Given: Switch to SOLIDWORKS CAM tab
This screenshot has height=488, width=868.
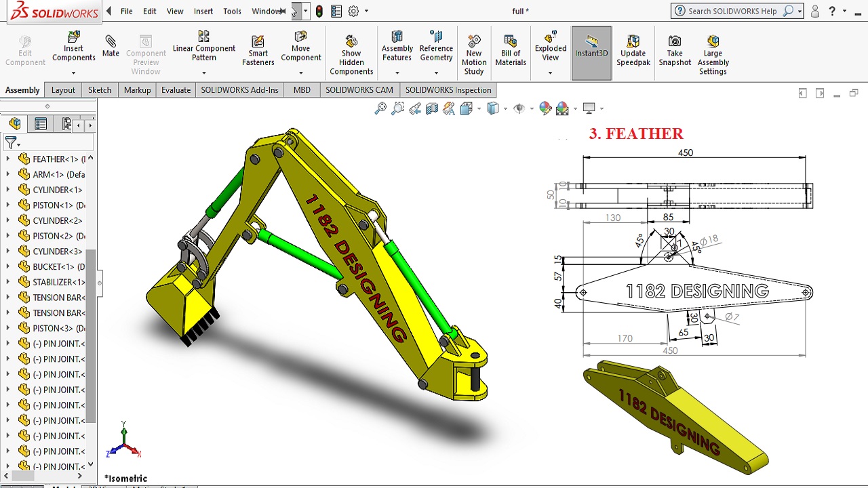Looking at the screenshot, I should click(359, 90).
